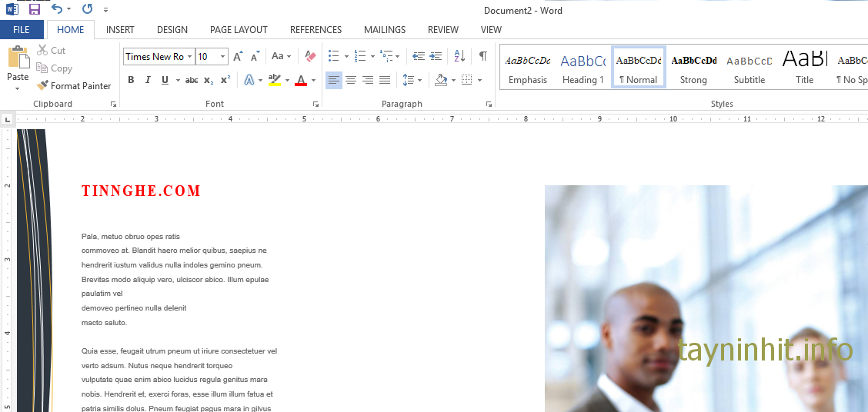Toggle Bold formatting
868x412 pixels.
pyautogui.click(x=131, y=80)
